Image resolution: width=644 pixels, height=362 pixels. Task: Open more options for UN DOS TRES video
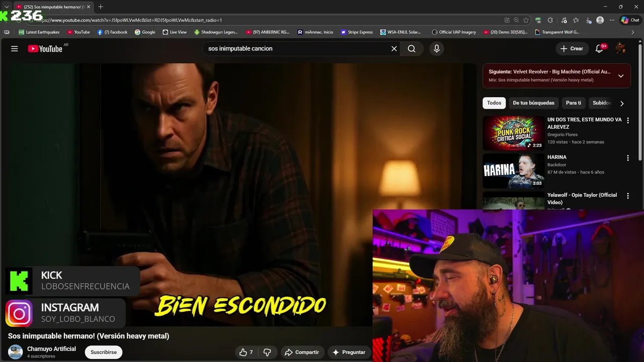pos(627,121)
